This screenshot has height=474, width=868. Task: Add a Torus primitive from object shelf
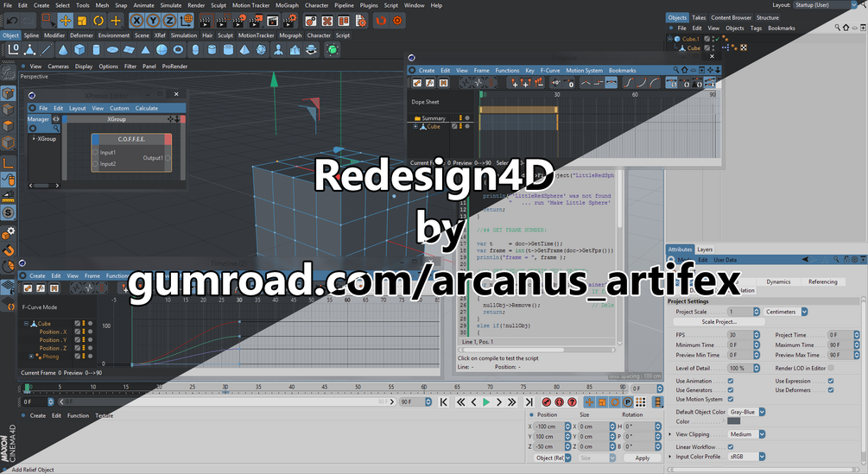point(178,50)
